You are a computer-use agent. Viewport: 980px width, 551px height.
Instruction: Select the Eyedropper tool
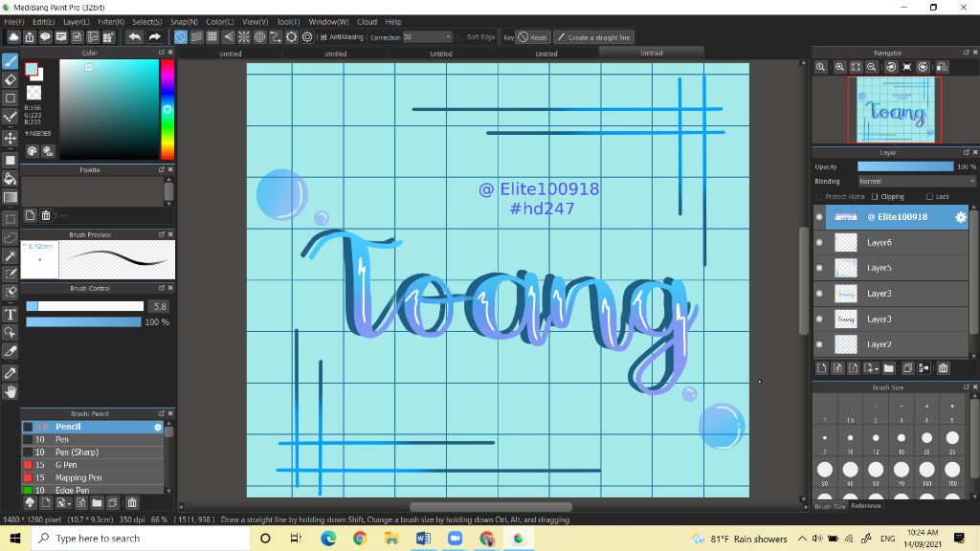pyautogui.click(x=10, y=373)
